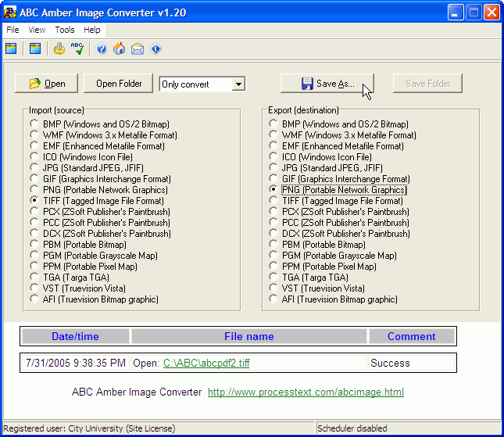Click the open envelope email icon

click(x=138, y=49)
